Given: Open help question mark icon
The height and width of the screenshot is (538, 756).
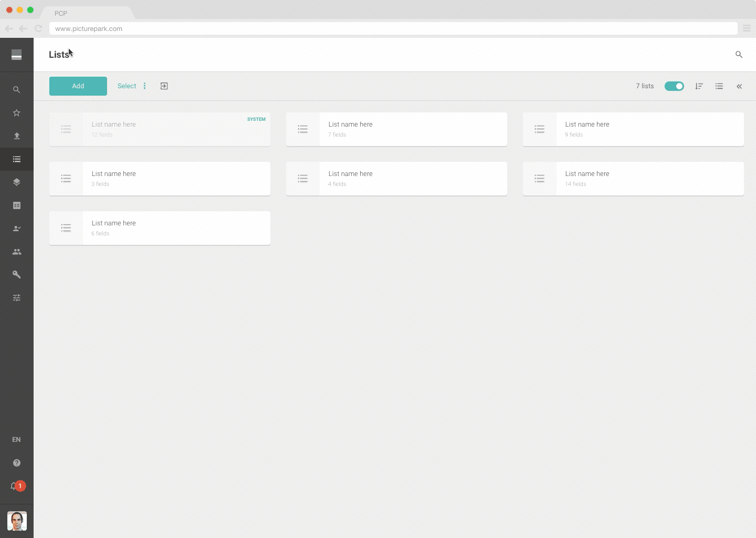Looking at the screenshot, I should (17, 463).
